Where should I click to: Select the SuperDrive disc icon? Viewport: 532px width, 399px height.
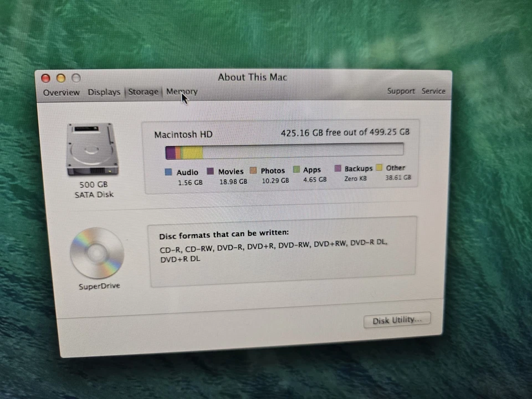(97, 252)
